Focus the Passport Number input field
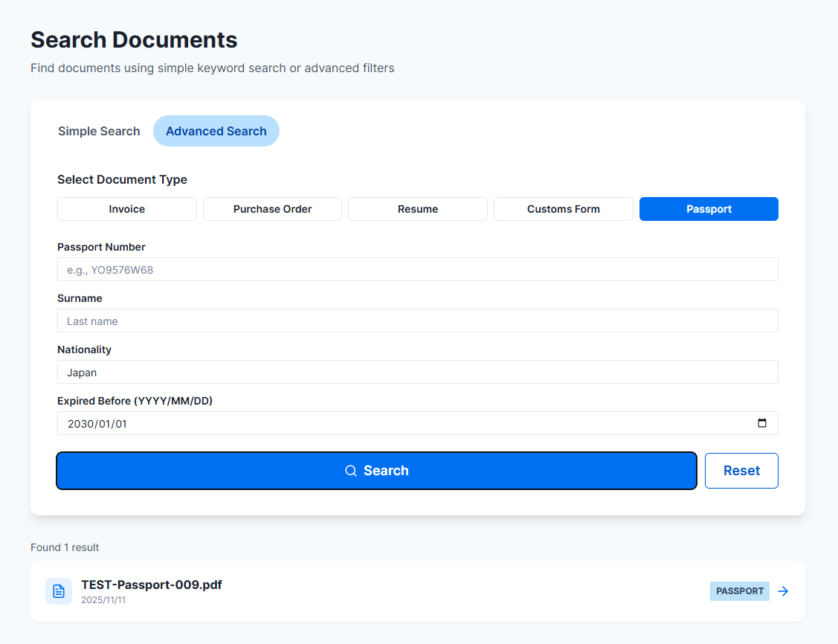Image resolution: width=838 pixels, height=644 pixels. coord(418,269)
